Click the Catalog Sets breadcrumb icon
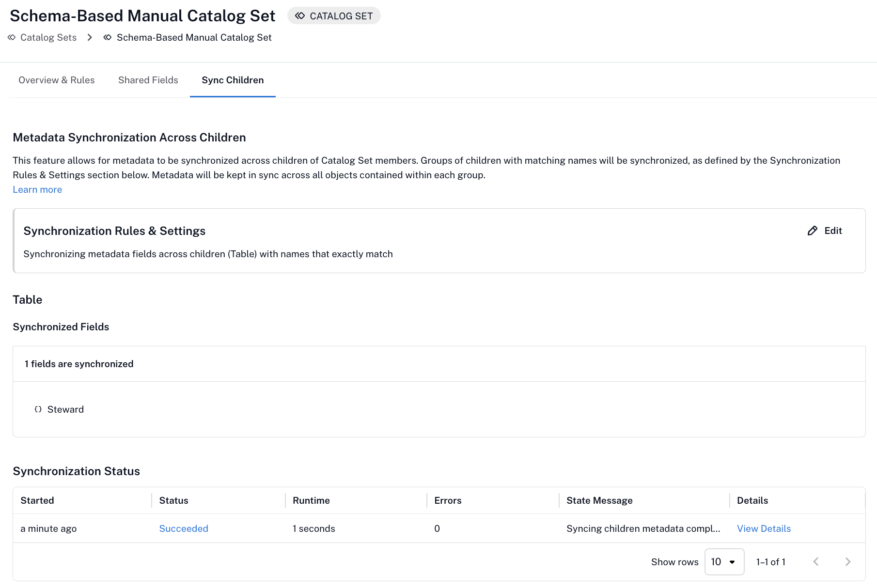Viewport: 877px width, 588px height. (x=12, y=37)
